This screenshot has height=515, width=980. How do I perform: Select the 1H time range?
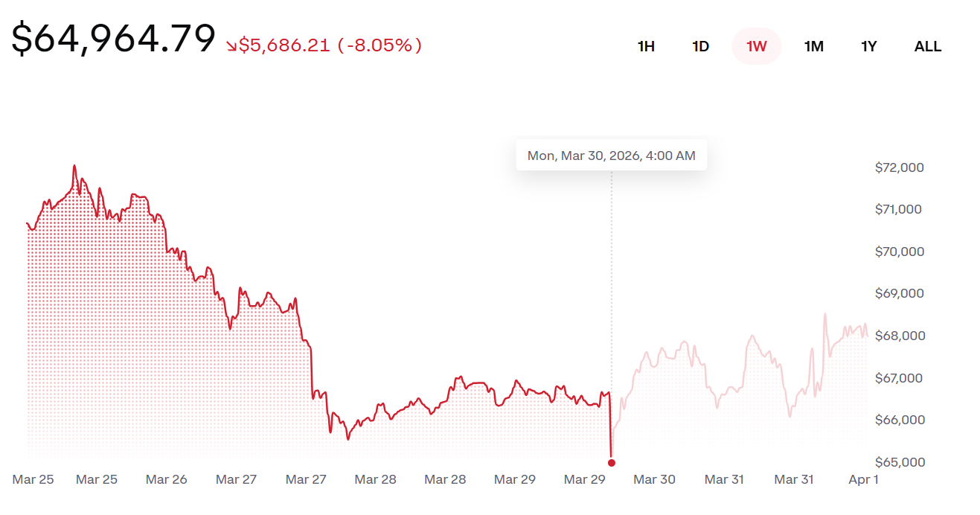coord(646,46)
